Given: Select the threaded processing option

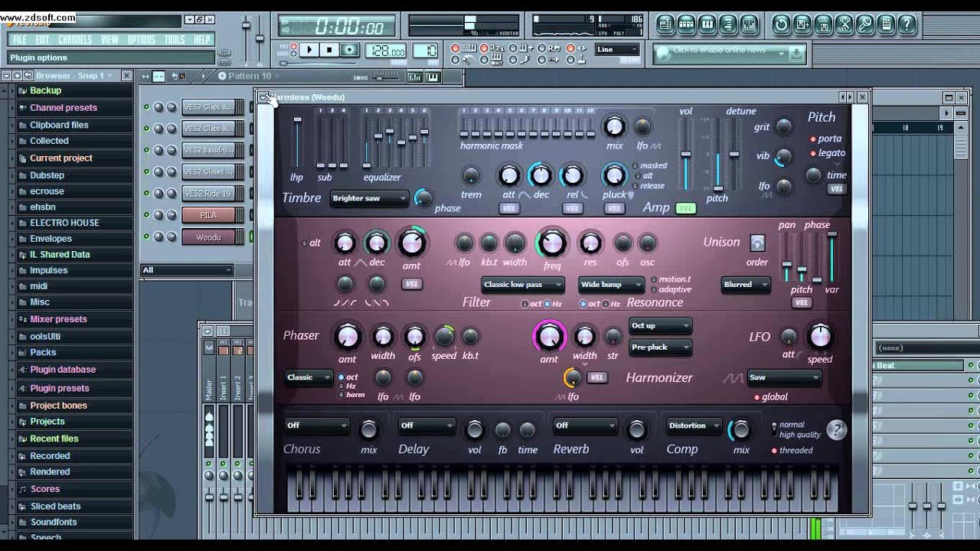Looking at the screenshot, I should pos(792,450).
